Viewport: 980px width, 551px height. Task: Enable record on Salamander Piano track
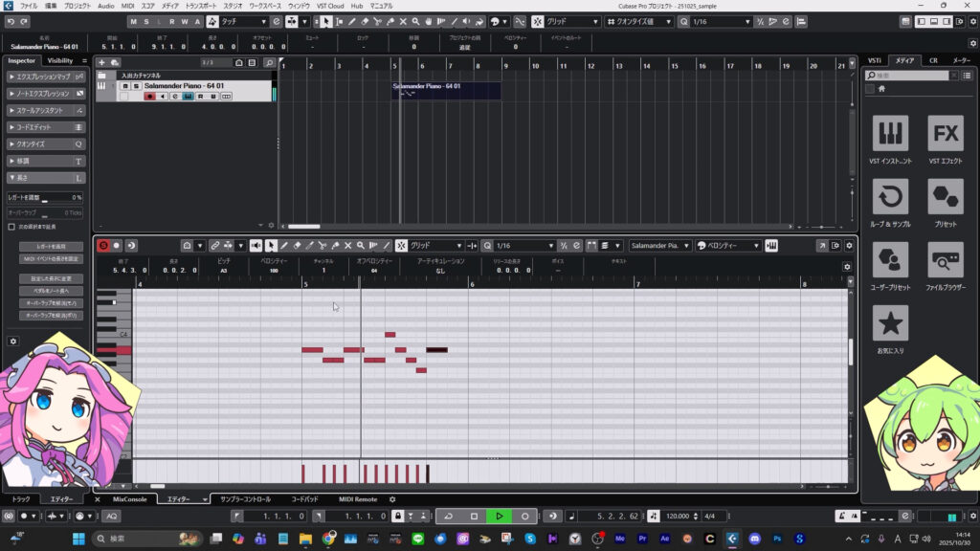[x=149, y=96]
